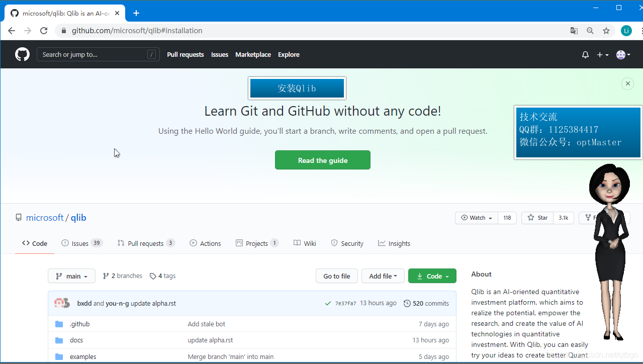The height and width of the screenshot is (364, 643).
Task: Click commit author avatars
Action: (62, 303)
